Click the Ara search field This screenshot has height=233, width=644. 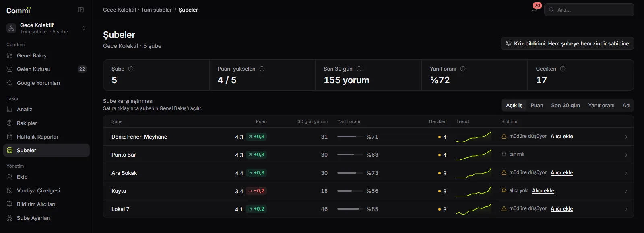589,10
